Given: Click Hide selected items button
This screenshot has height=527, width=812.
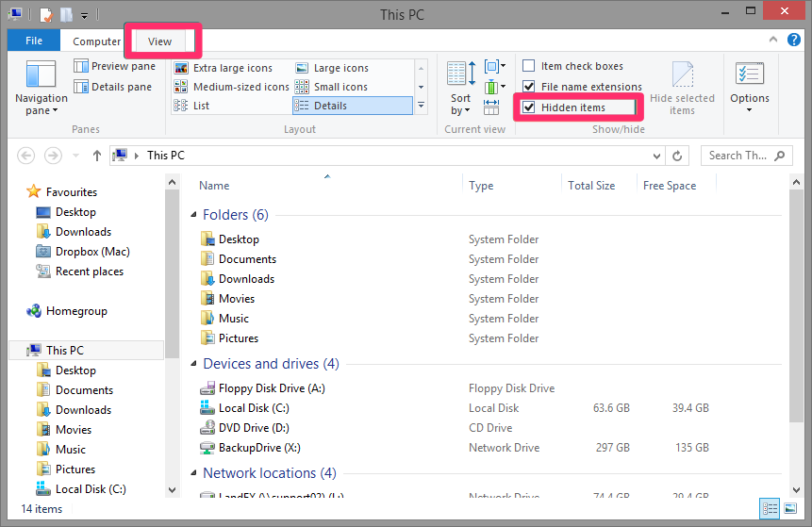Looking at the screenshot, I should coord(682,88).
